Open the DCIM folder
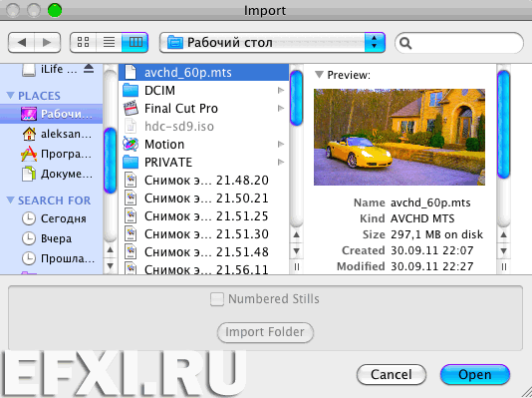This screenshot has width=532, height=398. pyautogui.click(x=203, y=91)
